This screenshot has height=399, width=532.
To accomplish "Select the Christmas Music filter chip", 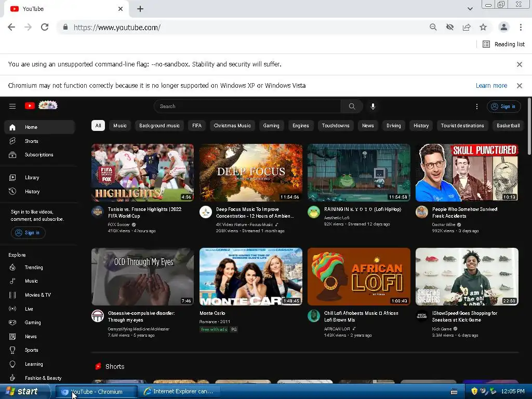I will point(232,126).
